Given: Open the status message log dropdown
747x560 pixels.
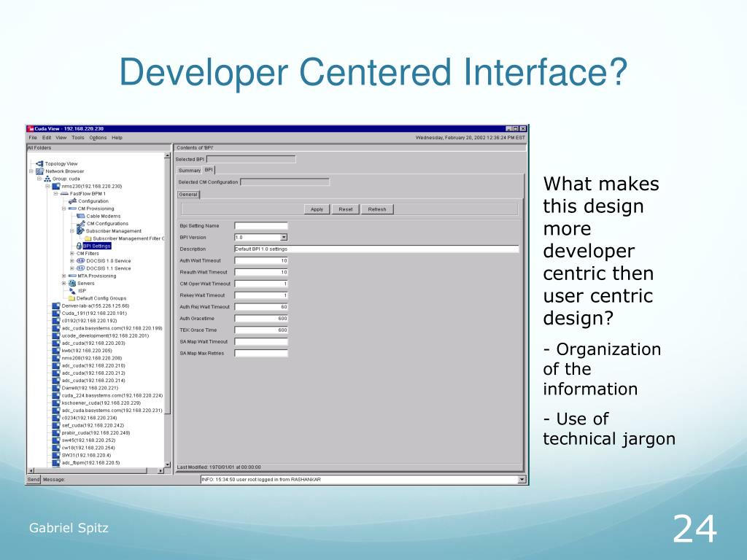Looking at the screenshot, I should (522, 480).
